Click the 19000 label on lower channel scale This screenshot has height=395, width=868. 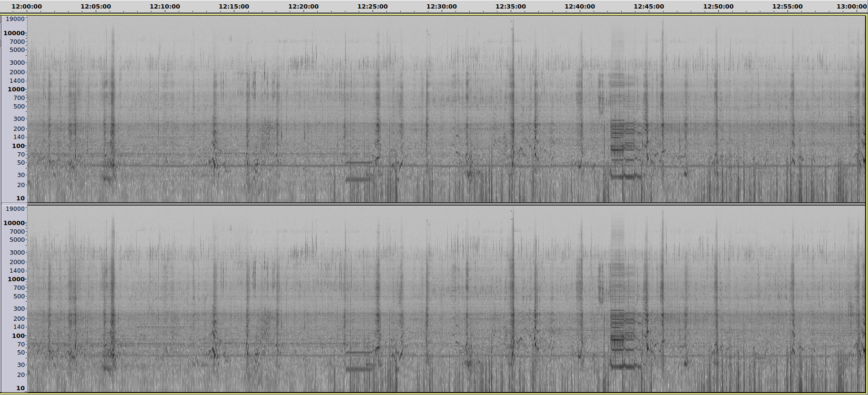pos(15,208)
